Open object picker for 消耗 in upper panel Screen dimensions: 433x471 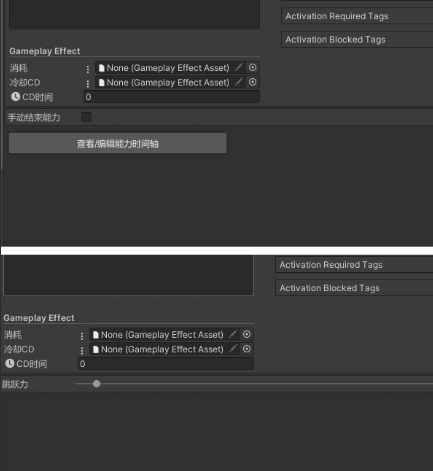click(253, 68)
